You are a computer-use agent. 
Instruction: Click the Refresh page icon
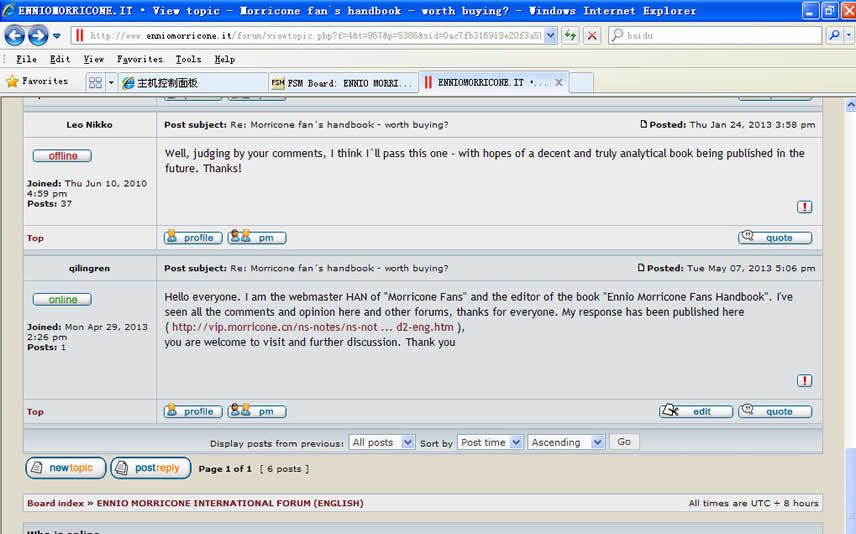coord(570,36)
